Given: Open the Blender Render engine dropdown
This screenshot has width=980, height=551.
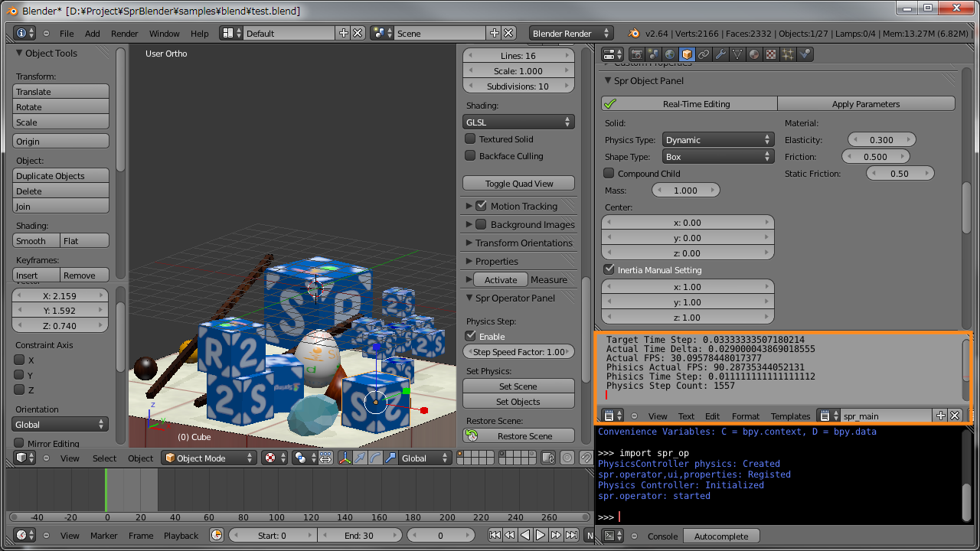Looking at the screenshot, I should tap(571, 33).
